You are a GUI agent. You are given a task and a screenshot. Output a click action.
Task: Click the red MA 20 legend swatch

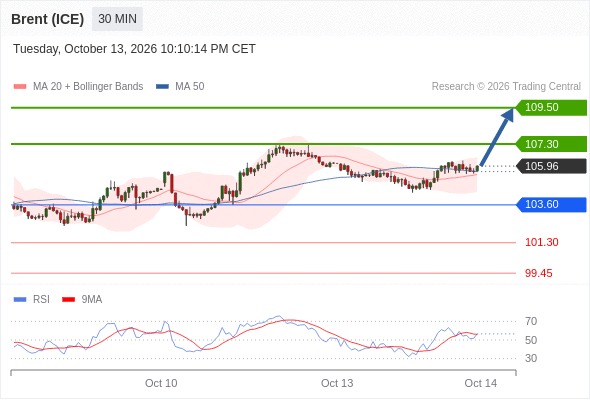tap(20, 87)
